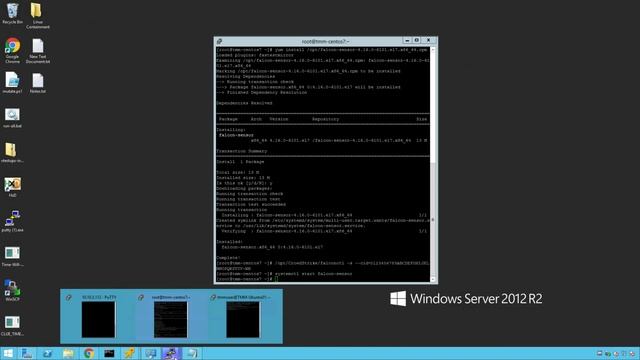Click the PuTTY terminal vertical scrollbar

pos(433,163)
